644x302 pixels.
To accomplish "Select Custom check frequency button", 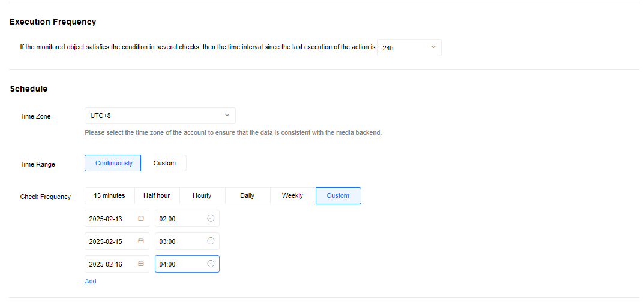I will [x=339, y=195].
